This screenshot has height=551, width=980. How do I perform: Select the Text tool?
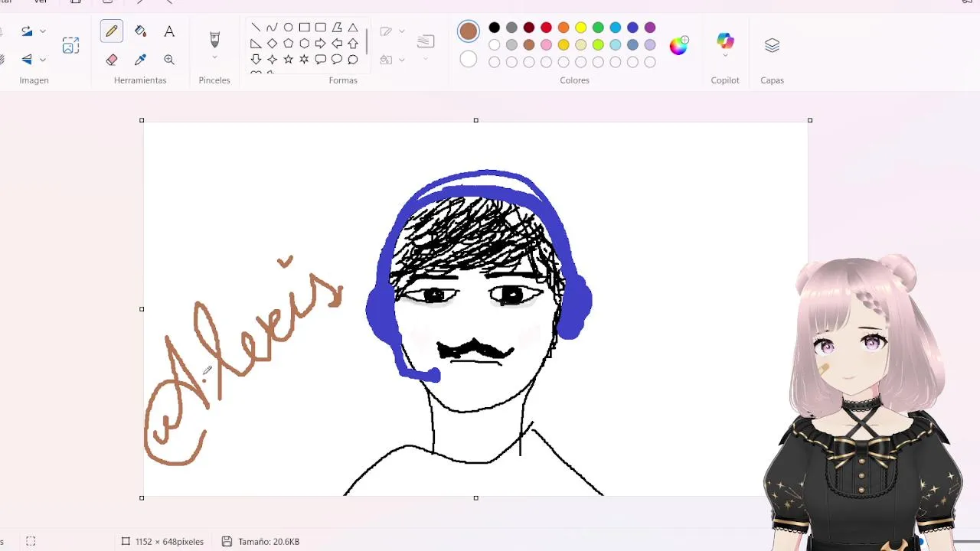coord(169,31)
